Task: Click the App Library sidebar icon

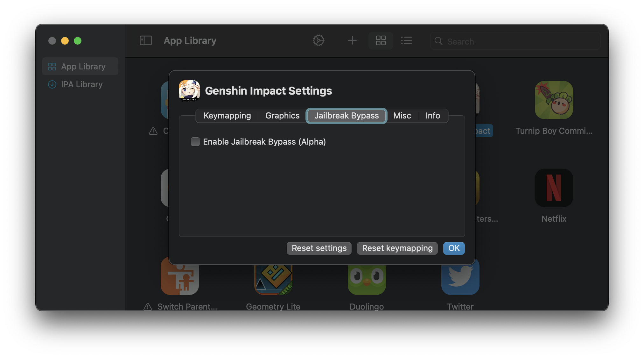Action: 52,66
